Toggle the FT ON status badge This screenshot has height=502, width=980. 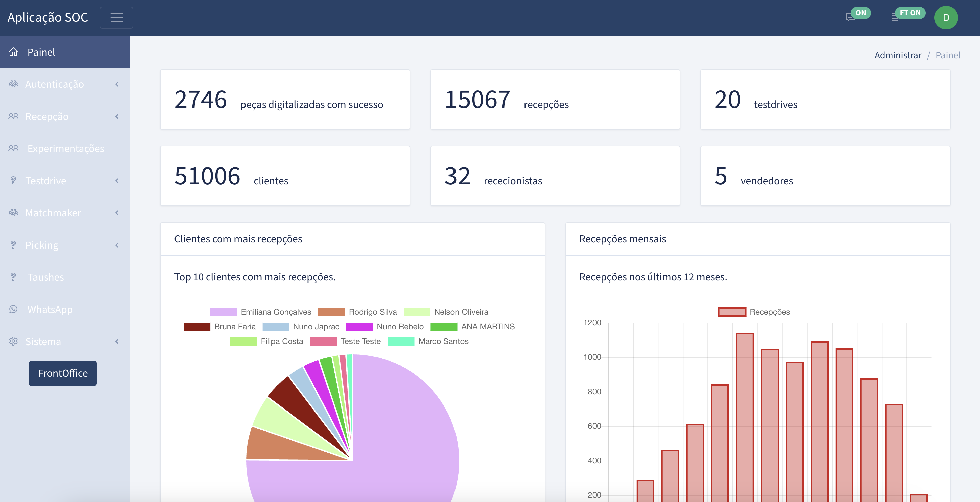910,12
